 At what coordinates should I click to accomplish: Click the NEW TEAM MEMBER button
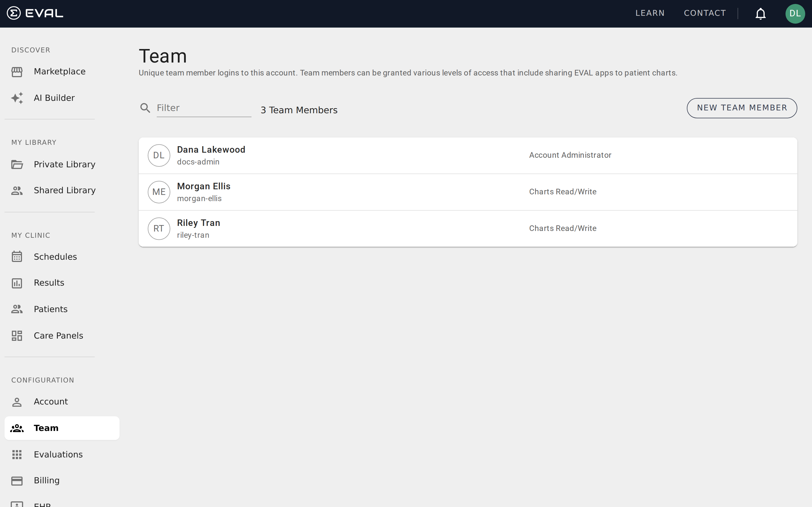pyautogui.click(x=742, y=108)
